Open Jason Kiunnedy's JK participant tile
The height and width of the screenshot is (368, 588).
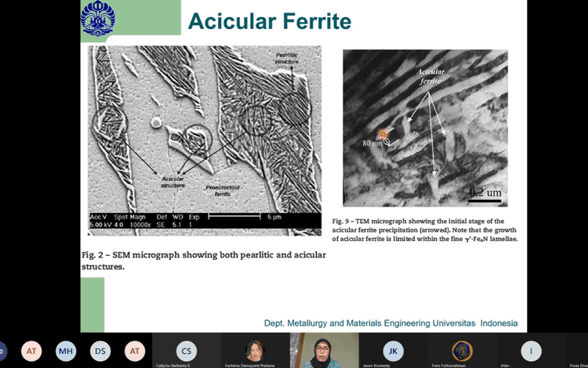click(x=393, y=351)
